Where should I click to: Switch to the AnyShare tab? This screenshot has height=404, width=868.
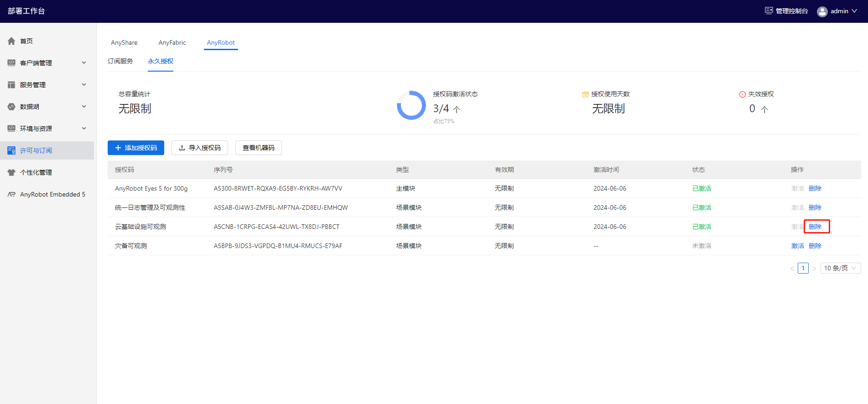coord(124,42)
